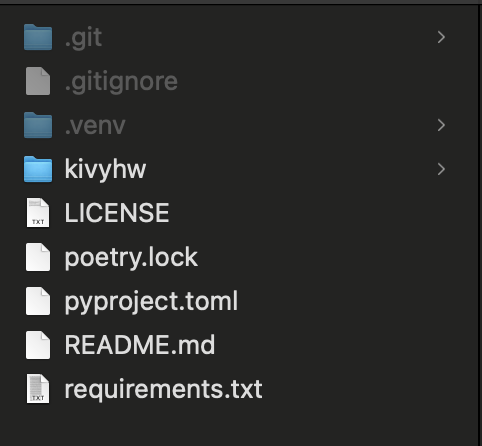The width and height of the screenshot is (482, 446).
Task: Click the requirements.txt file icon
Action: (38, 389)
